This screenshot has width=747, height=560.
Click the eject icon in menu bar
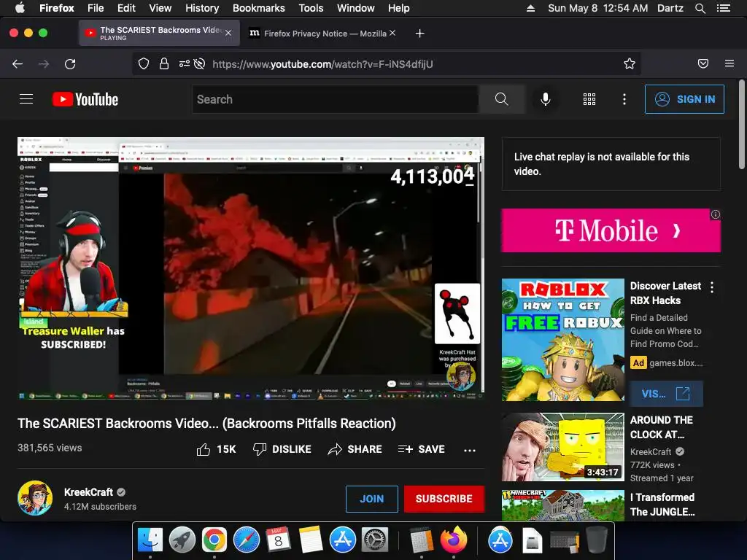(x=530, y=8)
